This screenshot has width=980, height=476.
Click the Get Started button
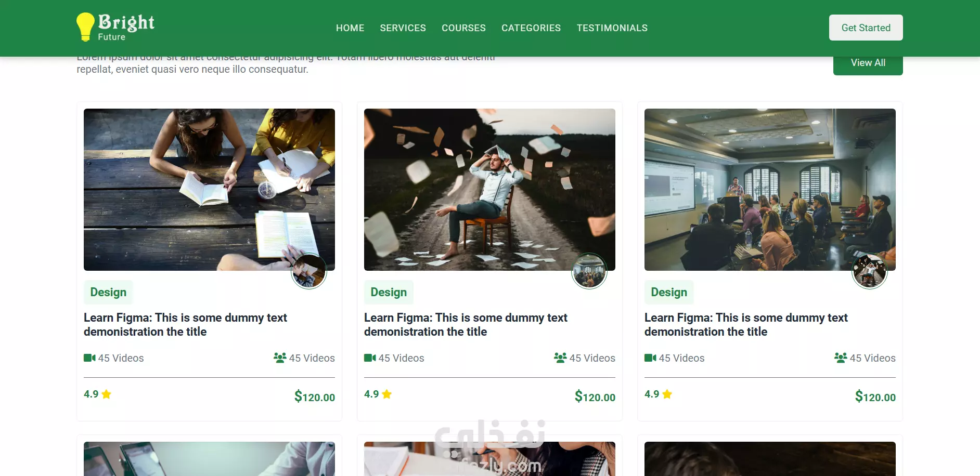click(866, 28)
